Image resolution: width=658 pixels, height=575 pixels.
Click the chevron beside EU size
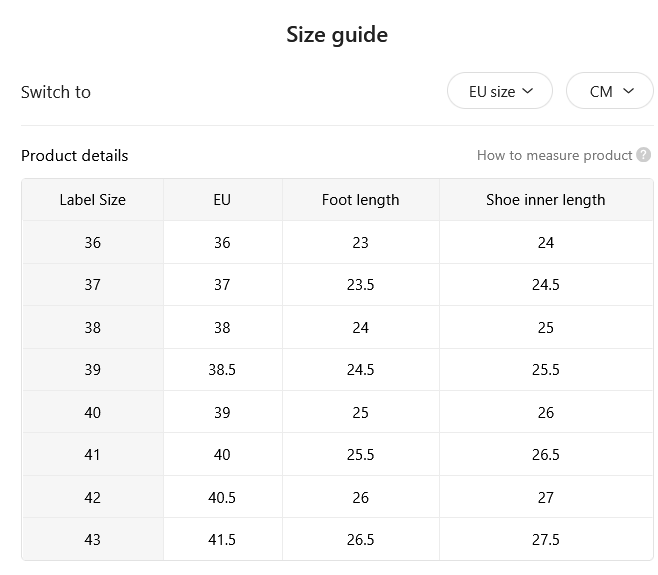(x=527, y=91)
